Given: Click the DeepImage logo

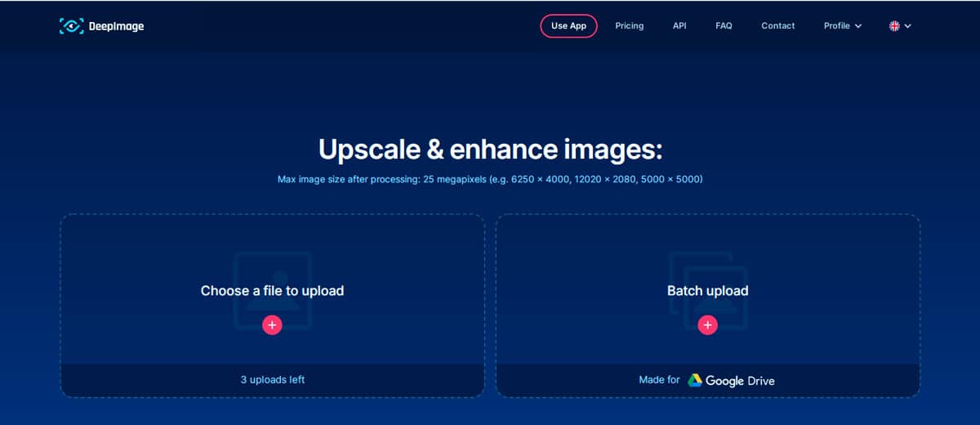Looking at the screenshot, I should [x=102, y=26].
